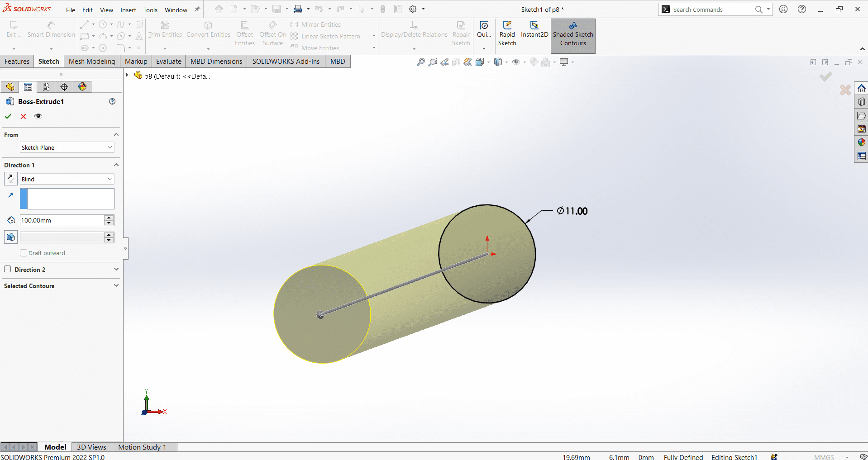Click the Ø11.00 diameter dimension
Screen dimensions: 868x460
(572, 211)
